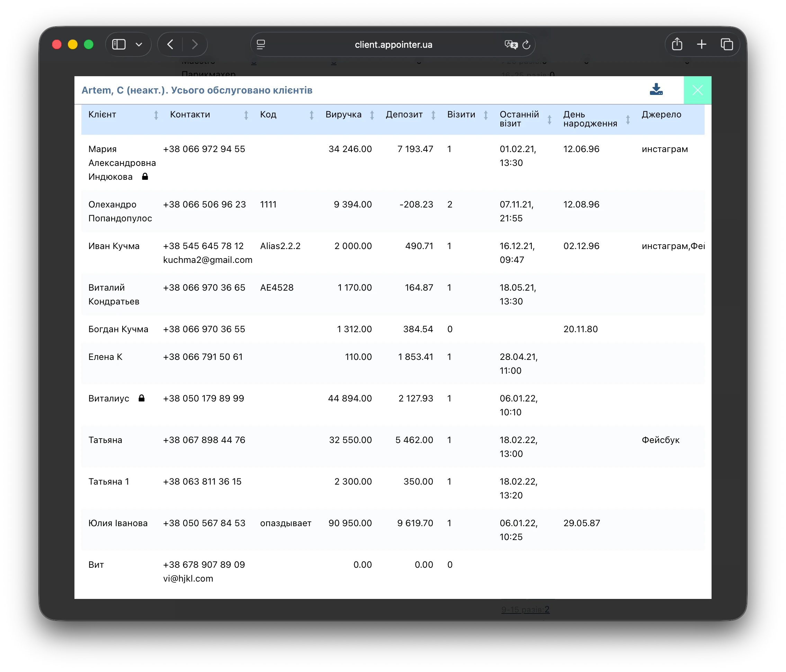
Task: Click code Alias2.2.2
Action: pos(280,246)
